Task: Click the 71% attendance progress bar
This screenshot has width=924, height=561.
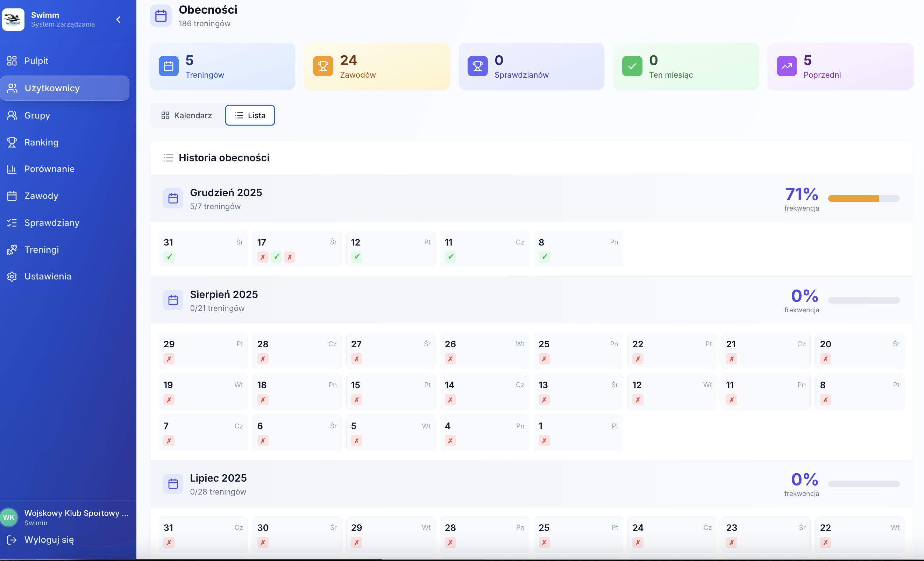Action: pyautogui.click(x=863, y=198)
